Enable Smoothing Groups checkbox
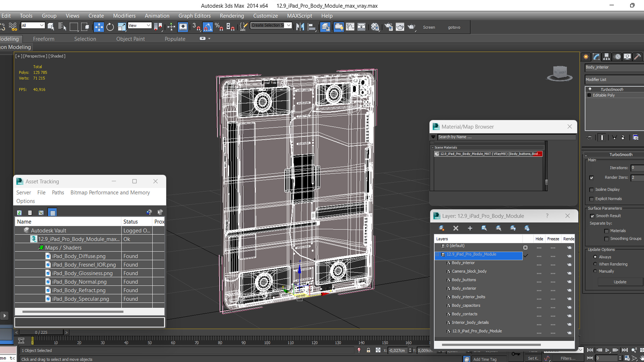The image size is (644, 362). pos(606,239)
